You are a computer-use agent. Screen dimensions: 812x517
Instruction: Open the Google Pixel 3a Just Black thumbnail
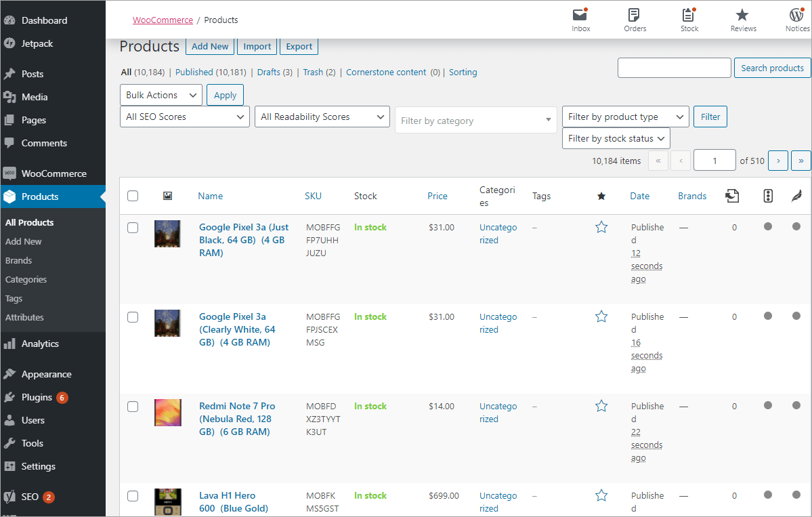coord(167,234)
